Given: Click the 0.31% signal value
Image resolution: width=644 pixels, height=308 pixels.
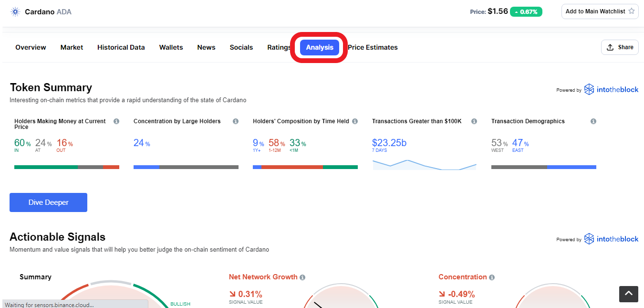Looking at the screenshot, I should 246,294.
